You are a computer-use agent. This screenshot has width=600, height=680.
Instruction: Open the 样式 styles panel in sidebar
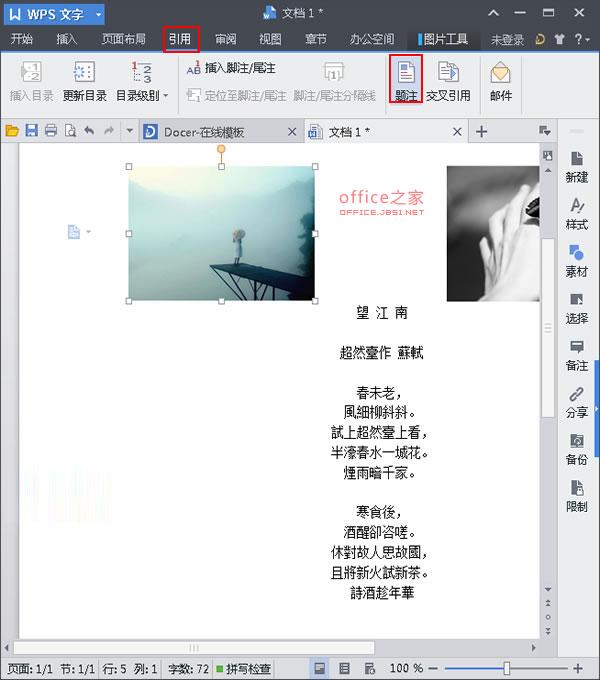pos(576,213)
